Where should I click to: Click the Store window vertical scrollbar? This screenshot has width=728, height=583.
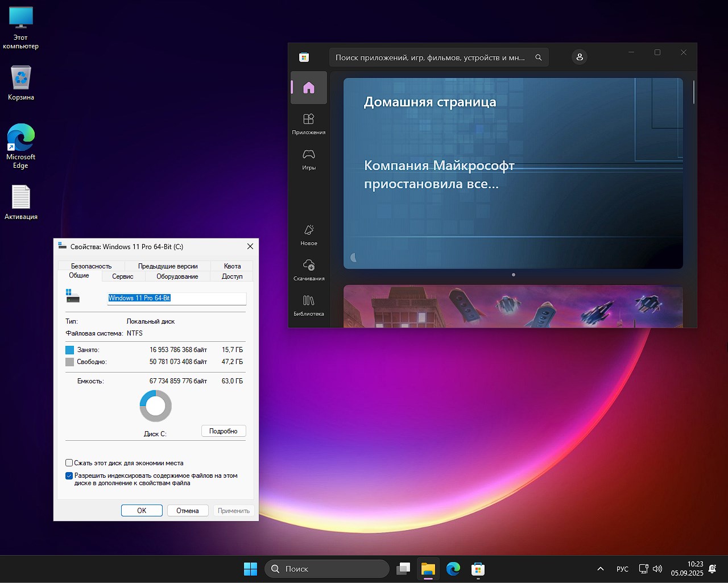[x=694, y=92]
